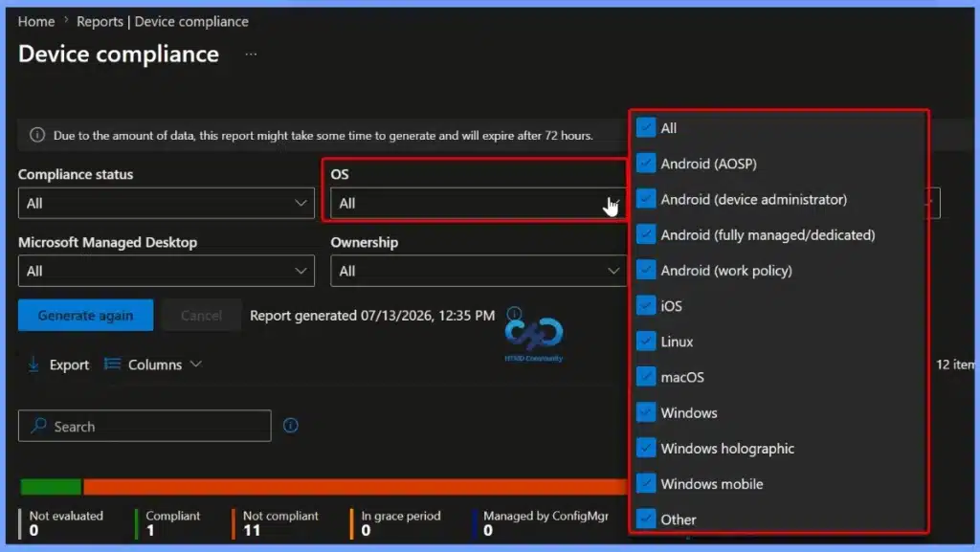Open the Ownership dropdown
Image resolution: width=980 pixels, height=552 pixels.
tap(479, 271)
